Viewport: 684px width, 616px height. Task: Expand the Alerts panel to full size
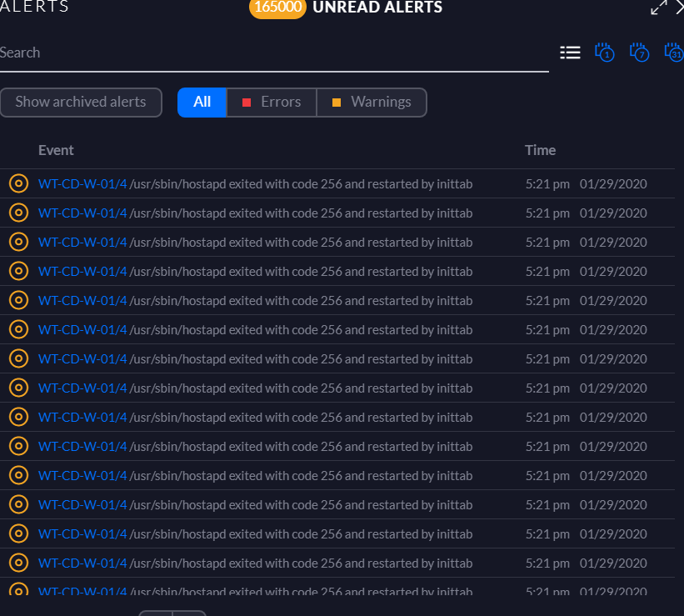[x=659, y=8]
